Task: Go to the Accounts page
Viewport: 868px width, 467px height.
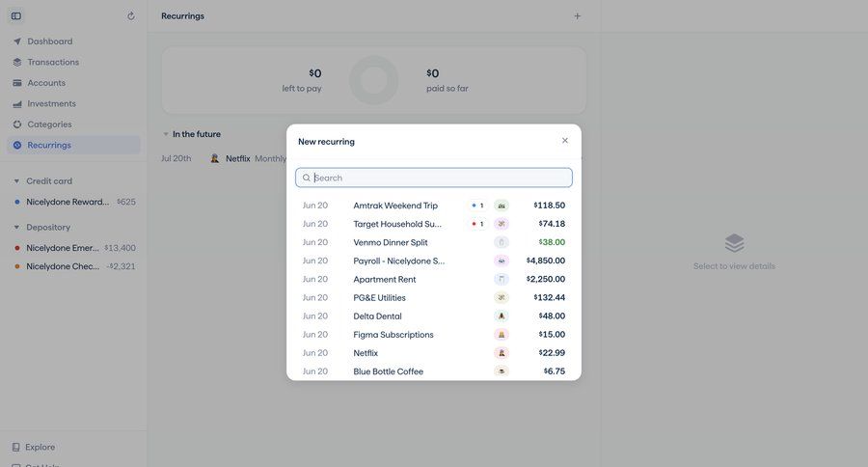Action: [73, 83]
